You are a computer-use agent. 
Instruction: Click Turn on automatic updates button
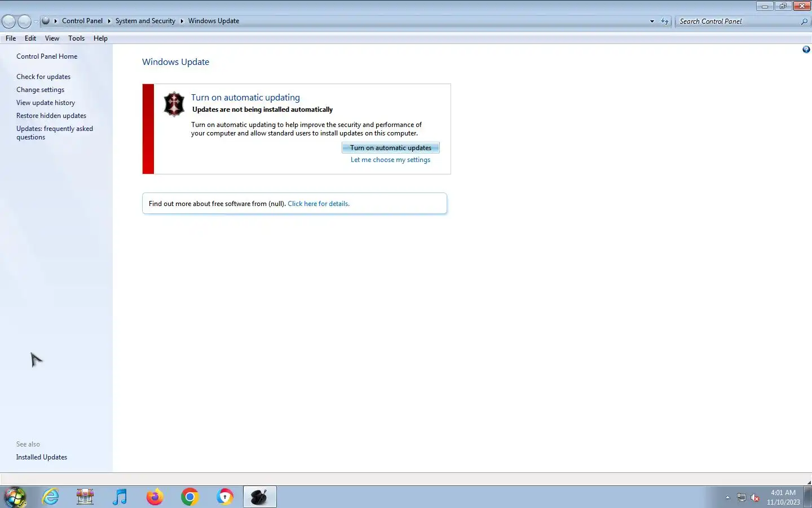(391, 148)
